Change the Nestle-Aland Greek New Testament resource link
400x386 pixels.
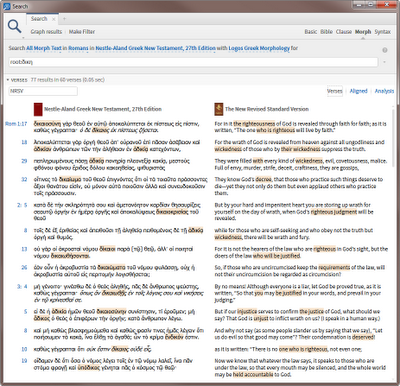(x=155, y=48)
